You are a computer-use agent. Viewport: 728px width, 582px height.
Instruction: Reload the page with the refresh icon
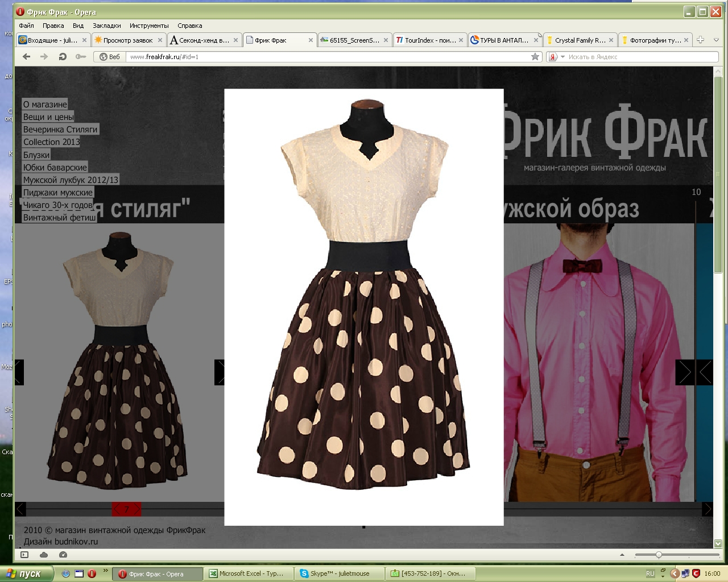63,56
